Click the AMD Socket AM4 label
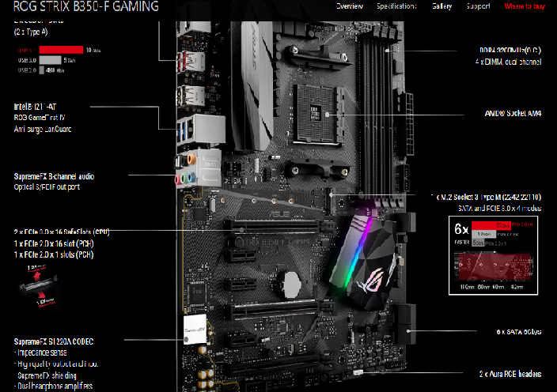 513,114
